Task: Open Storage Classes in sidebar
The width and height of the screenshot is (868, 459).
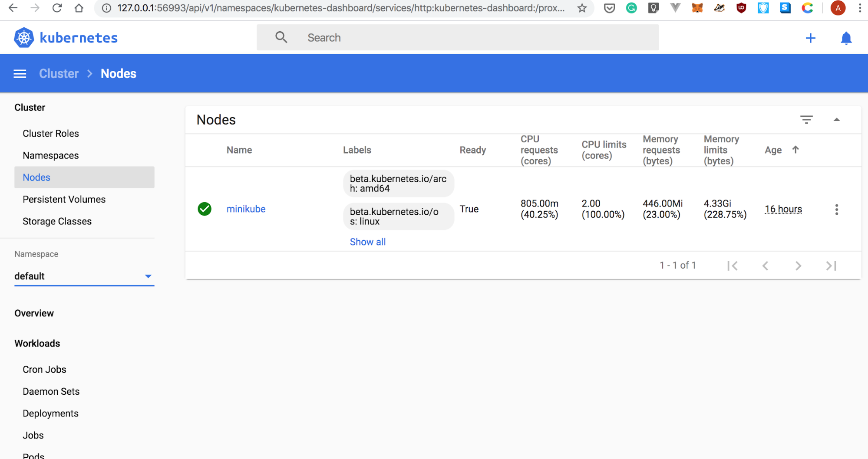Action: pos(57,222)
